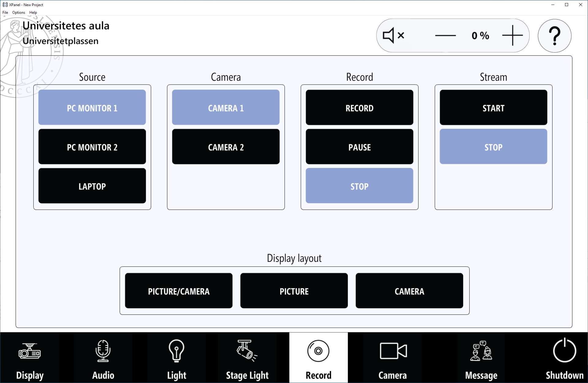588x383 pixels.
Task: Set display layout to PICTURE
Action: click(x=294, y=291)
